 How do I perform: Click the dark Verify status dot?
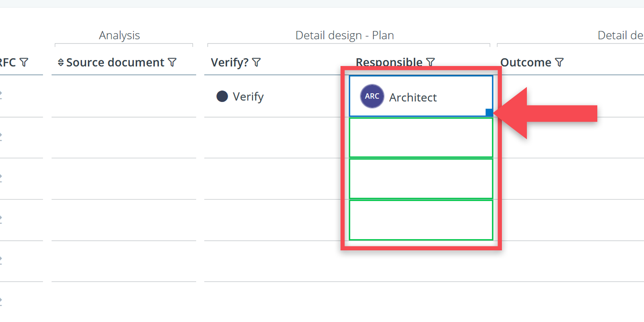pos(222,96)
